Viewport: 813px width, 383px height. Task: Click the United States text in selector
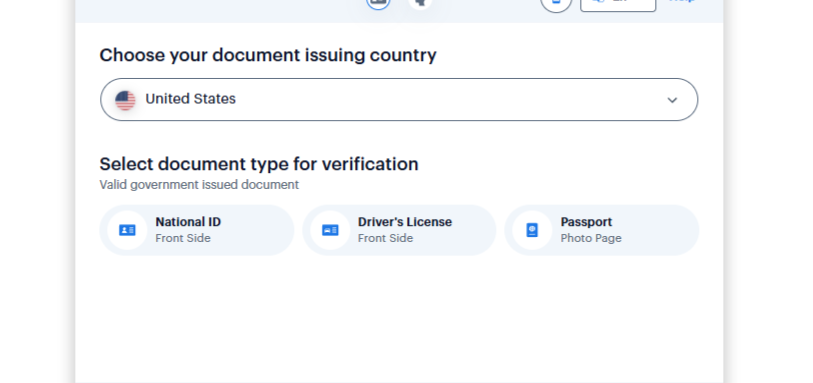(x=190, y=99)
